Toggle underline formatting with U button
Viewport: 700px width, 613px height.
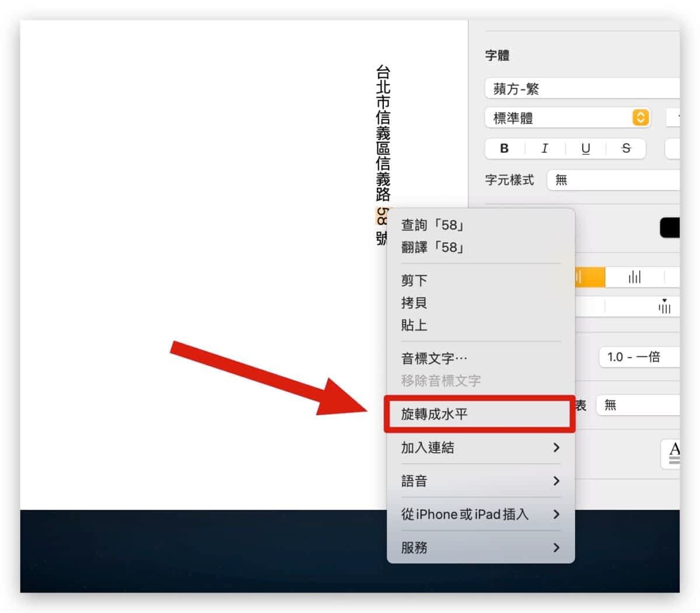(586, 149)
